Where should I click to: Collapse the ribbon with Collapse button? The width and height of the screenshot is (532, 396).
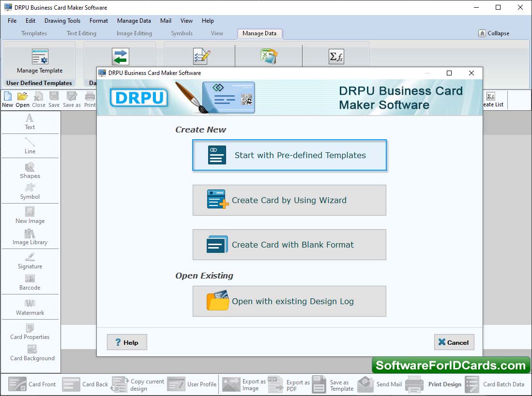[x=494, y=33]
